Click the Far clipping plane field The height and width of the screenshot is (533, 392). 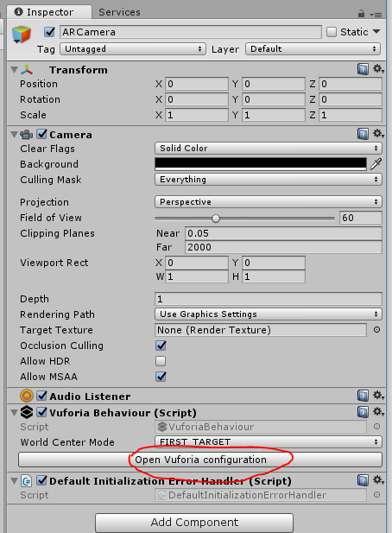point(284,247)
